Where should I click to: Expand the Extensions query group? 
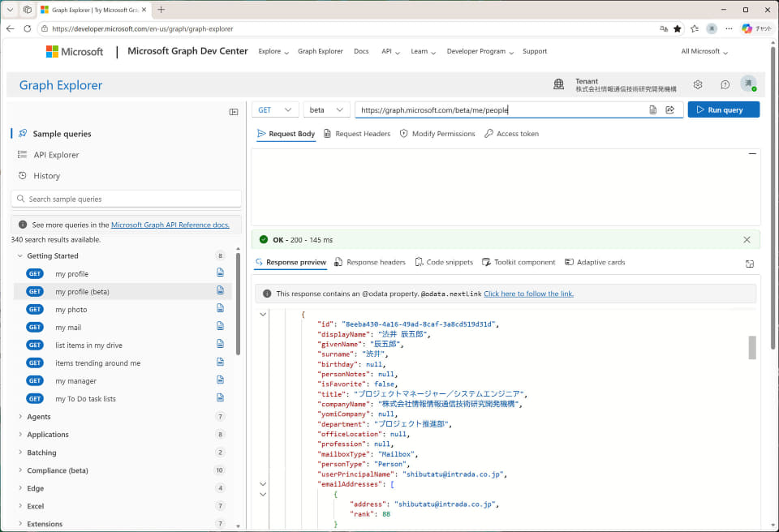point(19,524)
